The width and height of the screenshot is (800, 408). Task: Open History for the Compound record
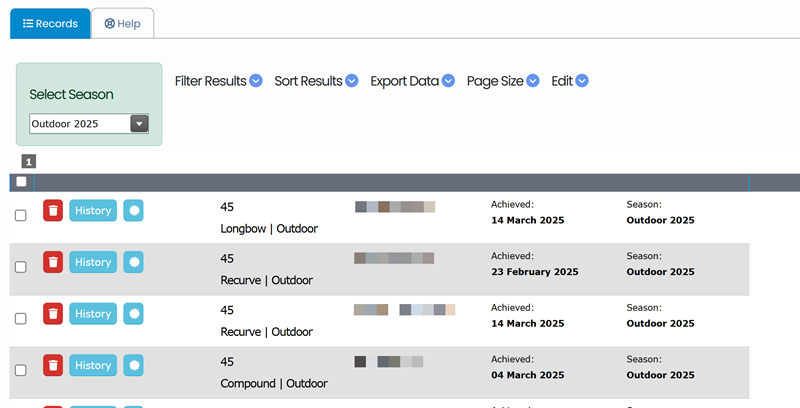(x=93, y=366)
